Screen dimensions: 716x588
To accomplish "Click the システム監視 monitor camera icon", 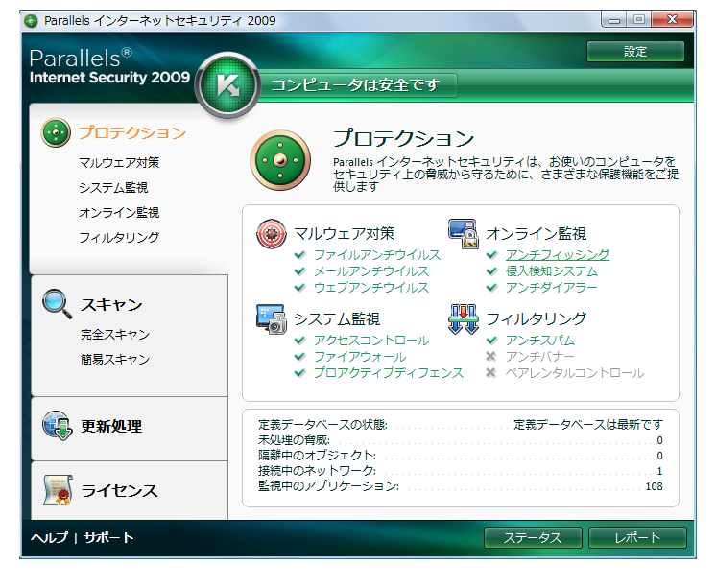I will 272,319.
